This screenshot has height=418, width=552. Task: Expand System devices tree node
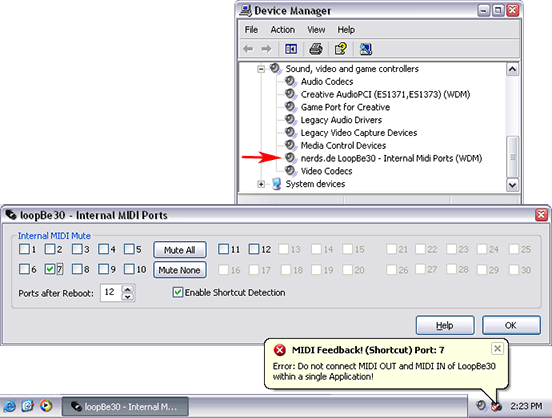coord(261,184)
